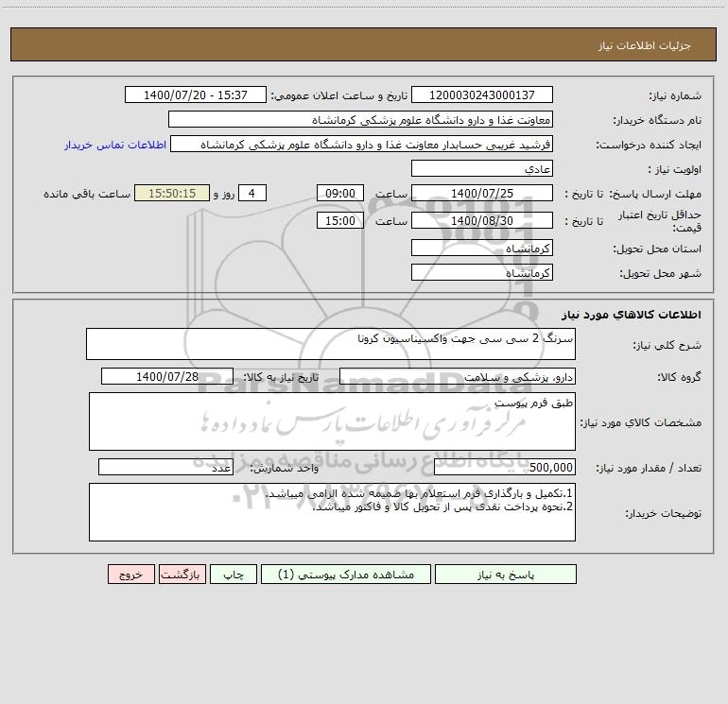Click the 'ایجاد کننده درخواست:' label

[x=649, y=145]
